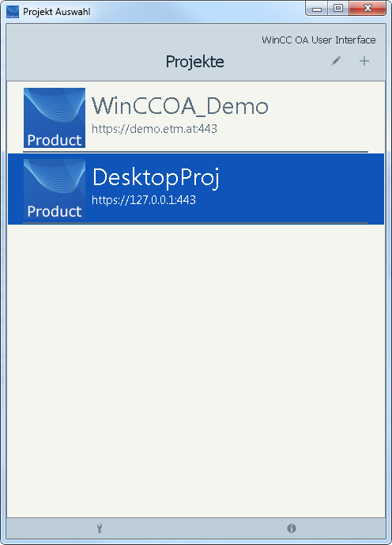Click empty area below project list

coord(196,370)
